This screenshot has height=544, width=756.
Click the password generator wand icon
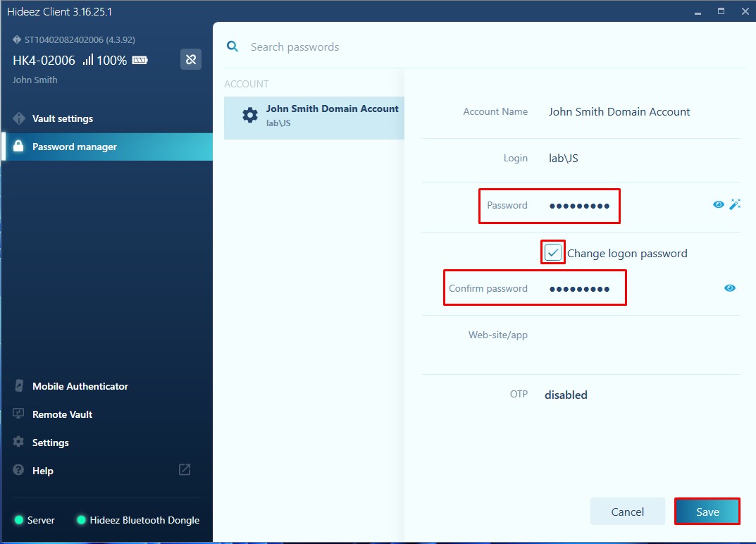point(735,204)
